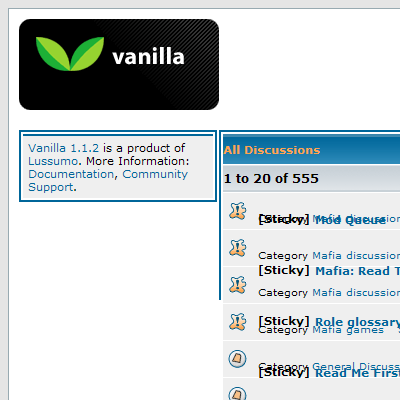Open the Lussumo link

click(53, 161)
